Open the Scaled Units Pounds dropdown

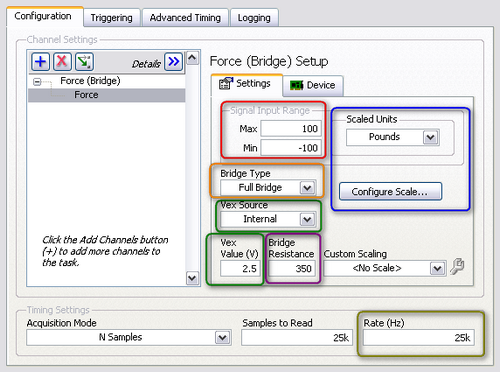(393, 137)
